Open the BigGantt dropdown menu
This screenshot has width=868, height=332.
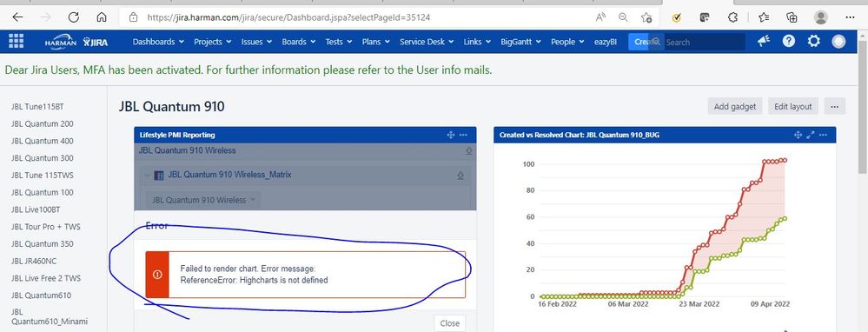tap(521, 42)
